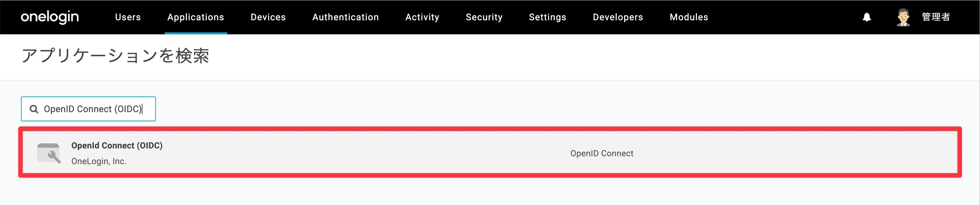Open the notifications bell
The image size is (980, 205).
click(x=867, y=17)
